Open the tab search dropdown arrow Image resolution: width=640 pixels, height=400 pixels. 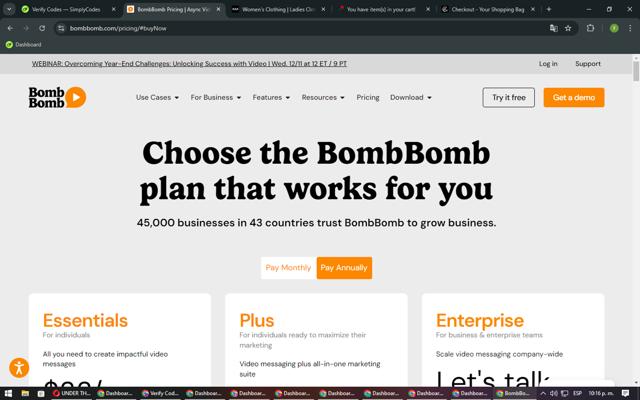(9, 9)
